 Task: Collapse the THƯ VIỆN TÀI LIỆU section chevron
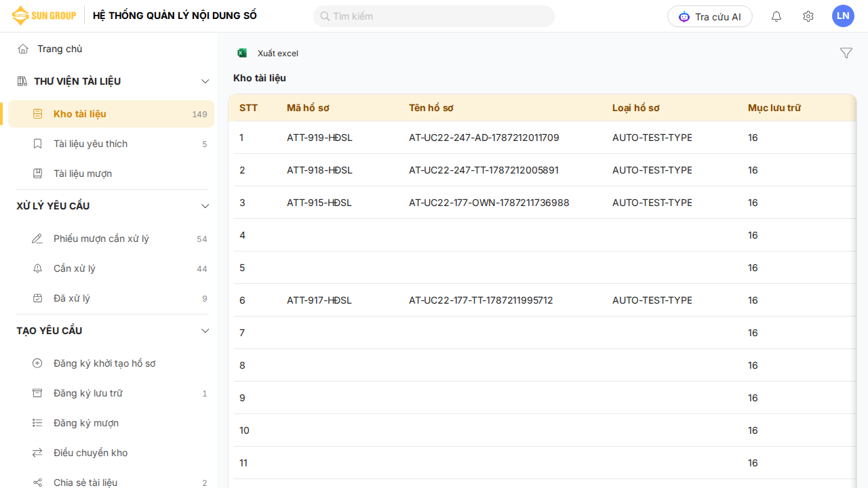pyautogui.click(x=205, y=81)
